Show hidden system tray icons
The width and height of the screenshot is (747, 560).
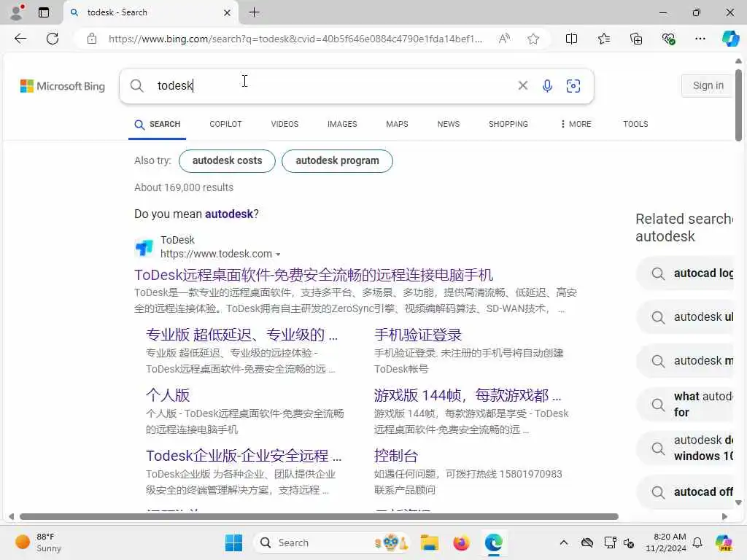pyautogui.click(x=564, y=542)
